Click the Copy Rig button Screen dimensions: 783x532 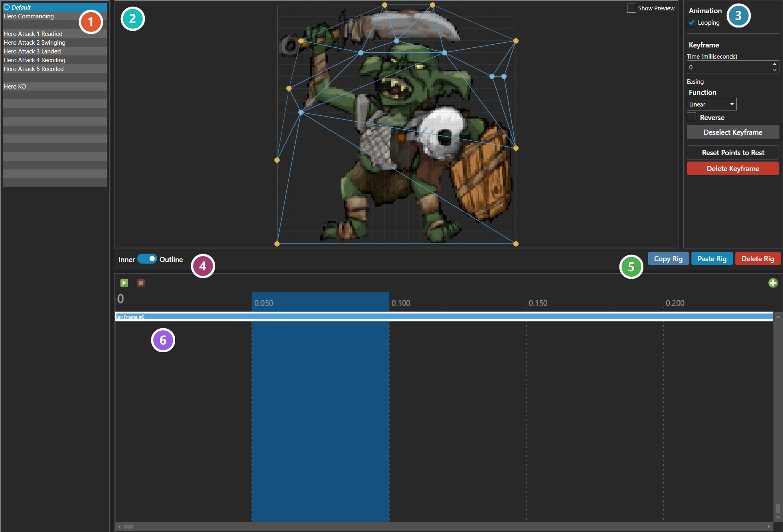tap(668, 258)
